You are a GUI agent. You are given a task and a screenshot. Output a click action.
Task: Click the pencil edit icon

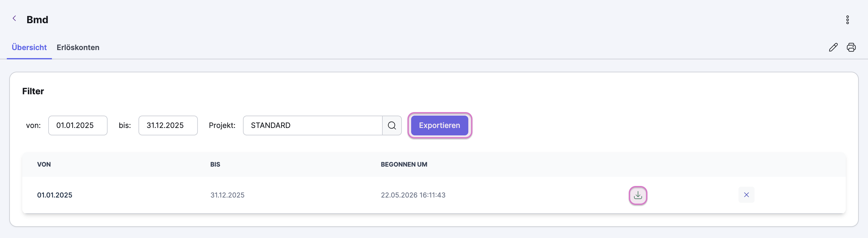(833, 47)
